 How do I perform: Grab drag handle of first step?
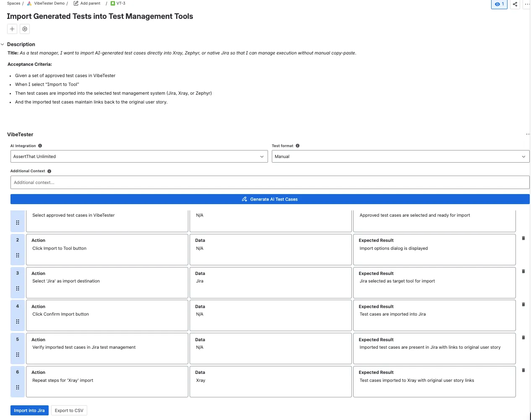tap(18, 223)
